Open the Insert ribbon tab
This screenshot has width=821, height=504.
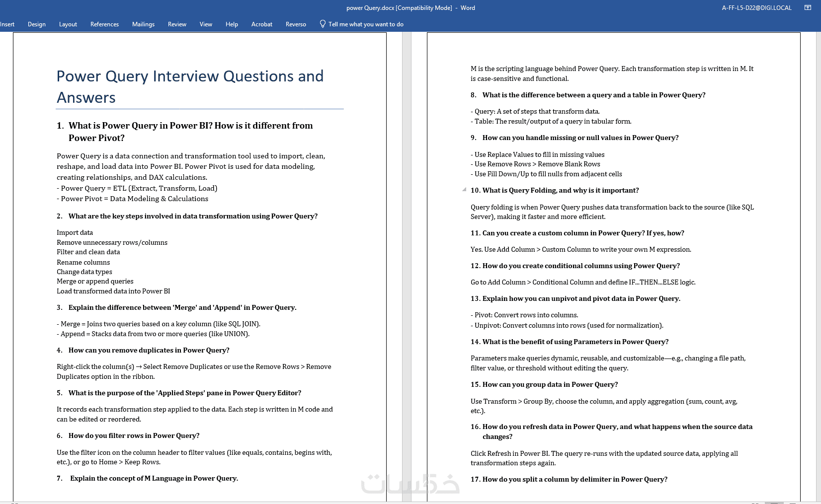point(7,24)
